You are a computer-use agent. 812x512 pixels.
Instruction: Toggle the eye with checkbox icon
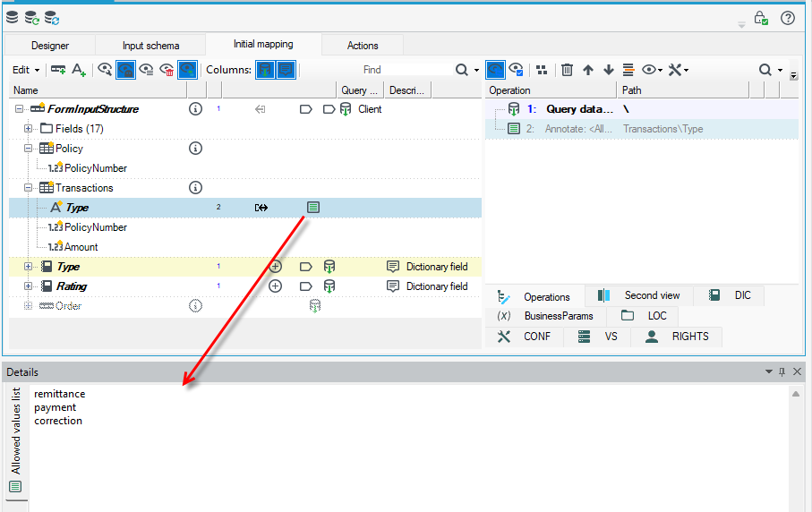(516, 70)
